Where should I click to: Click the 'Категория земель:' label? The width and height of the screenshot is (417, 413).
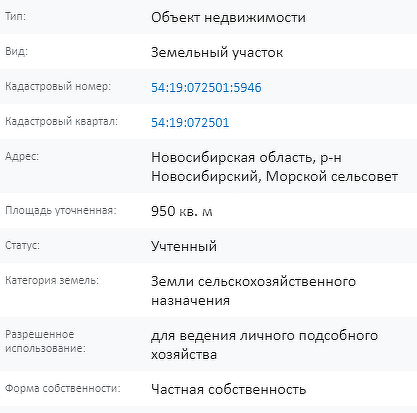click(52, 280)
